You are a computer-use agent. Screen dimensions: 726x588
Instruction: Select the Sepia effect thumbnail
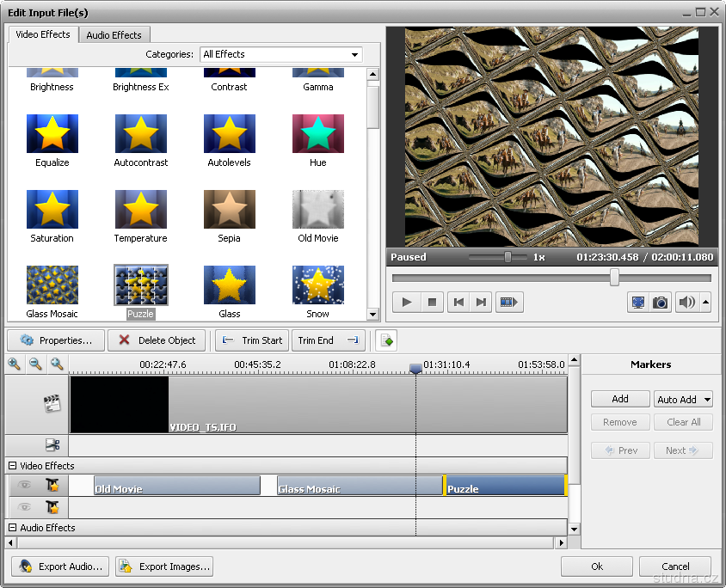coord(229,209)
